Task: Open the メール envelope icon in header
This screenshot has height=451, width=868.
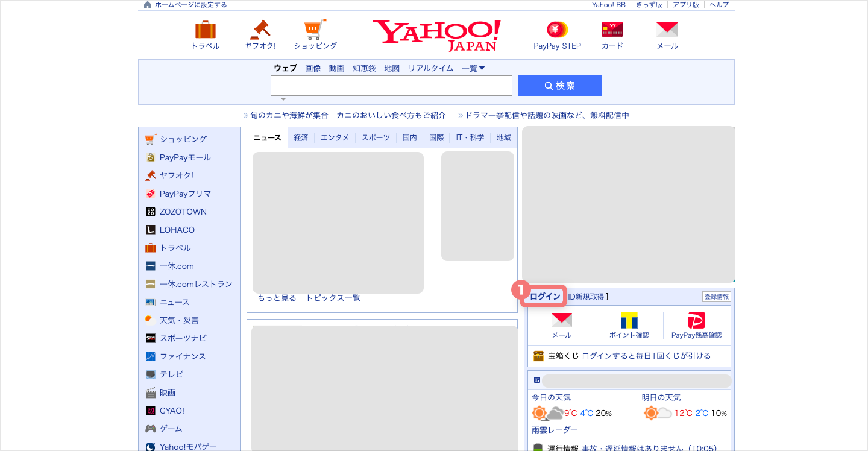Action: click(667, 30)
